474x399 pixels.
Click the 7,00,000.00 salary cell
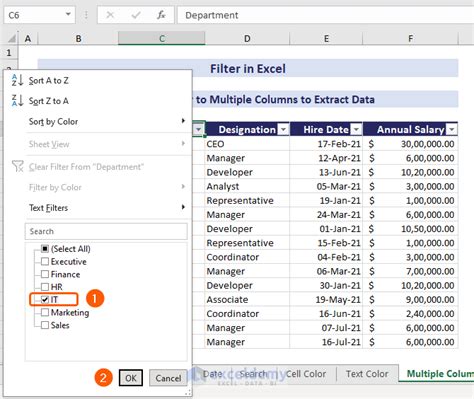[410, 271]
